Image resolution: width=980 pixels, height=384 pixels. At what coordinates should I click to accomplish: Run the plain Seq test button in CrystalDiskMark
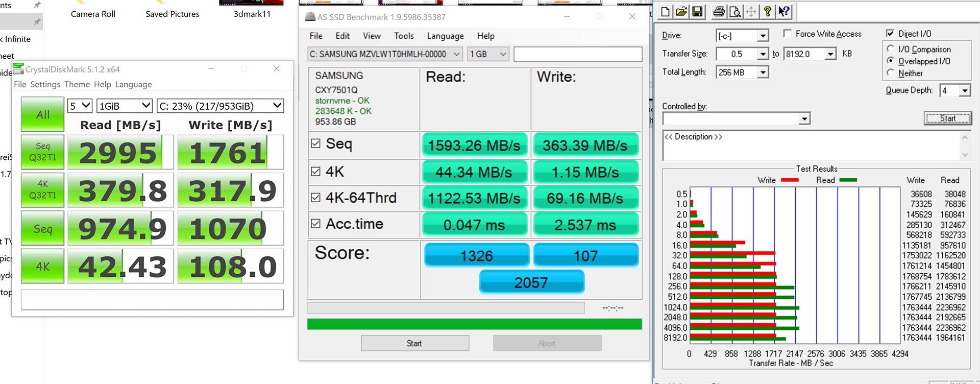[x=43, y=228]
